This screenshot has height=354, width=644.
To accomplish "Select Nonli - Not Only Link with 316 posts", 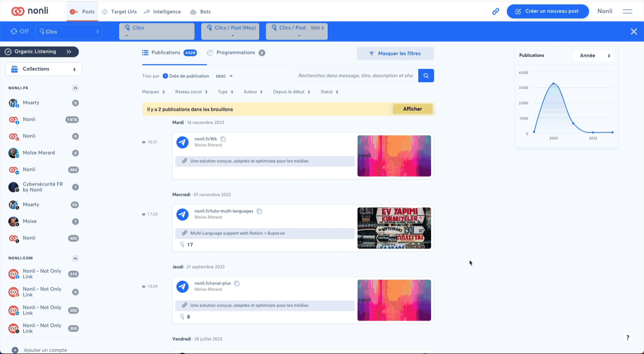I will (x=43, y=274).
